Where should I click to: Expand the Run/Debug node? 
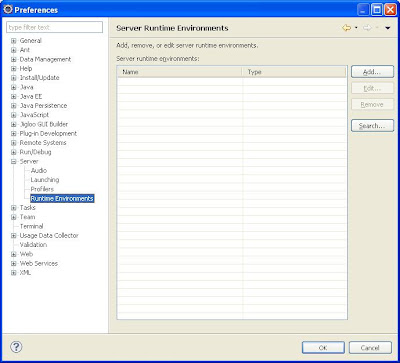click(14, 152)
